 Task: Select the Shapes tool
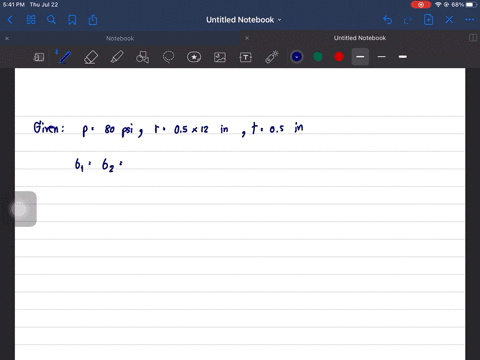coord(142,57)
